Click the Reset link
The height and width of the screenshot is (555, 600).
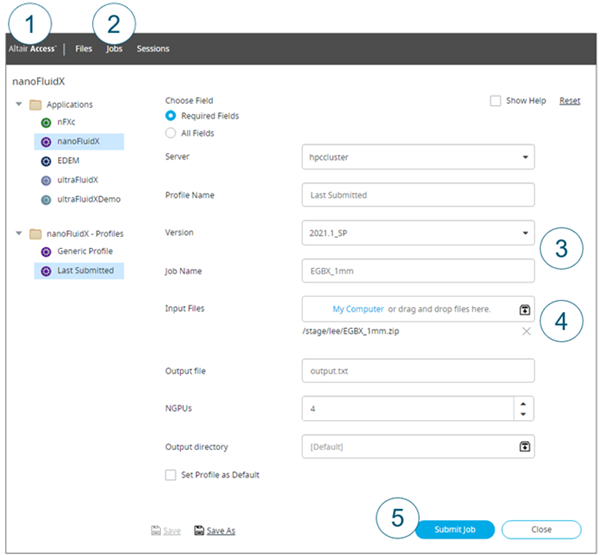point(569,101)
